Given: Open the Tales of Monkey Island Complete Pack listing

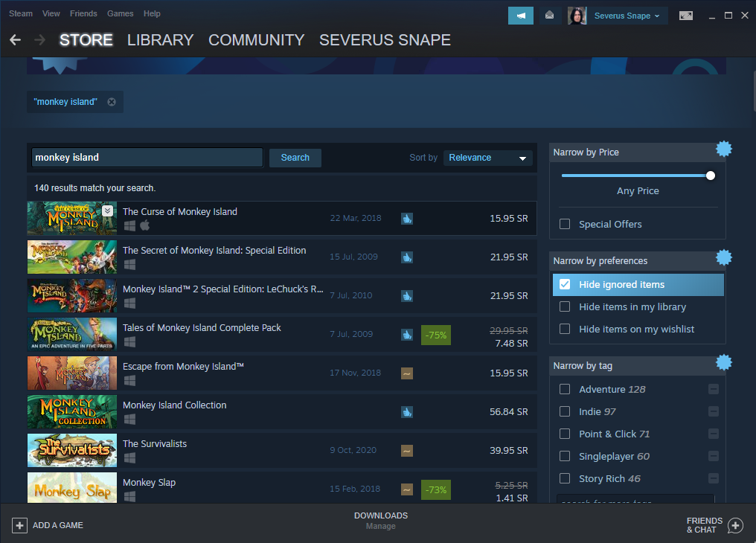Looking at the screenshot, I should [282, 335].
